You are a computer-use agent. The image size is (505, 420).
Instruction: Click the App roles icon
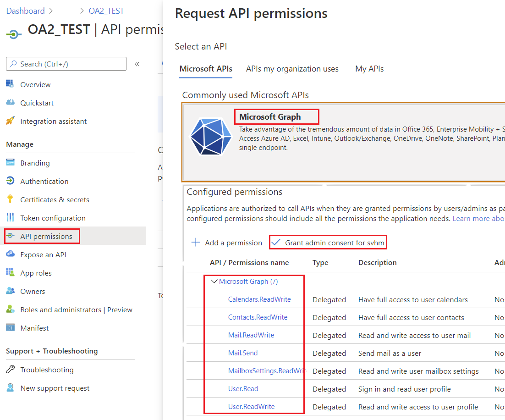(10, 273)
